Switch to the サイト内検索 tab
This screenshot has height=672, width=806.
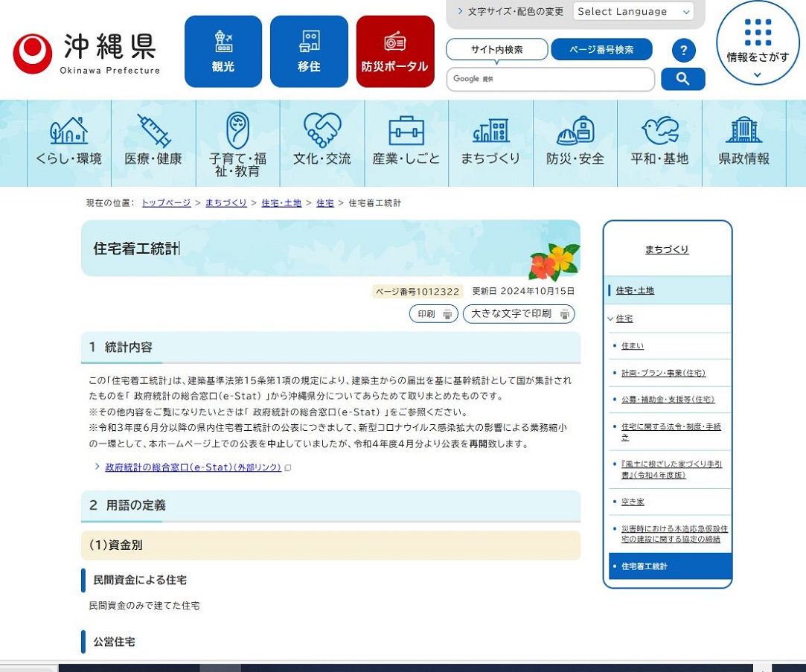click(x=496, y=50)
